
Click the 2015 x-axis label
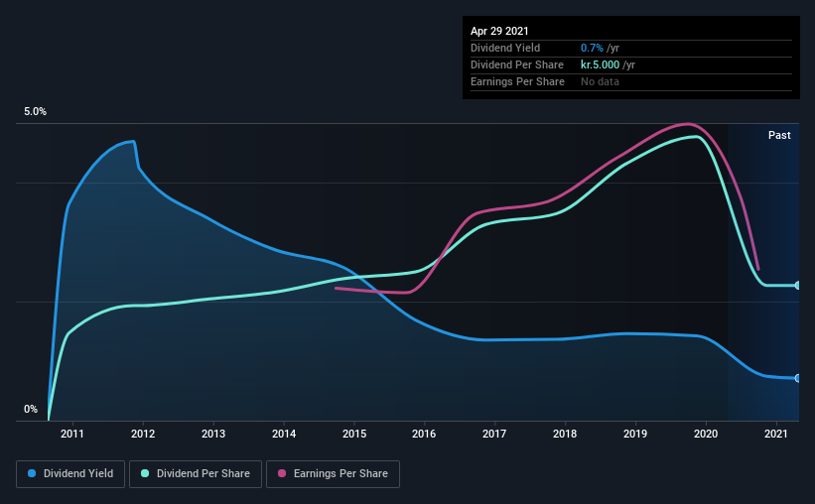[x=354, y=434]
